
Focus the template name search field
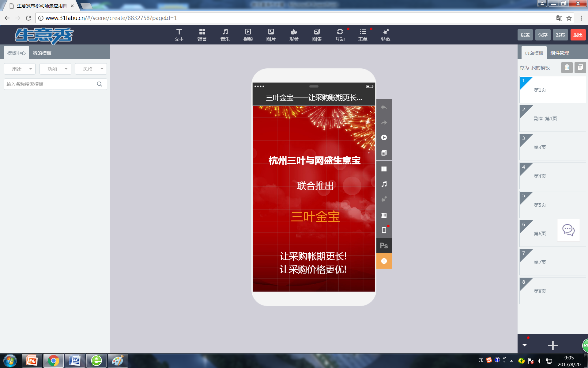click(55, 84)
